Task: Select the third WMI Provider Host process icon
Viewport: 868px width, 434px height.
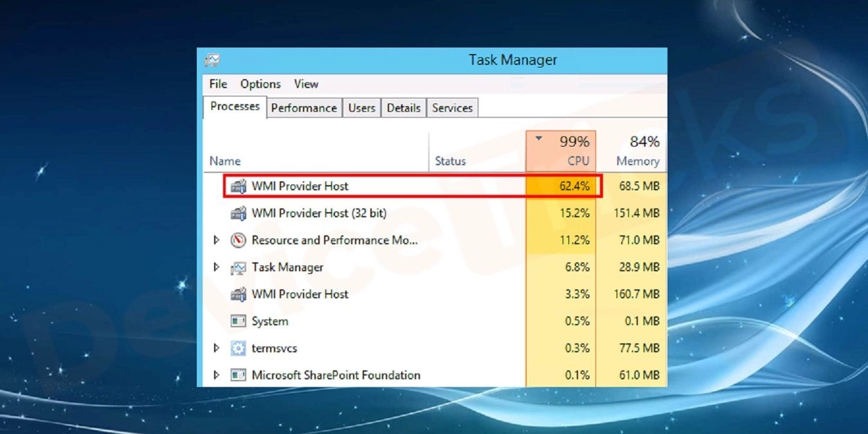Action: click(238, 294)
